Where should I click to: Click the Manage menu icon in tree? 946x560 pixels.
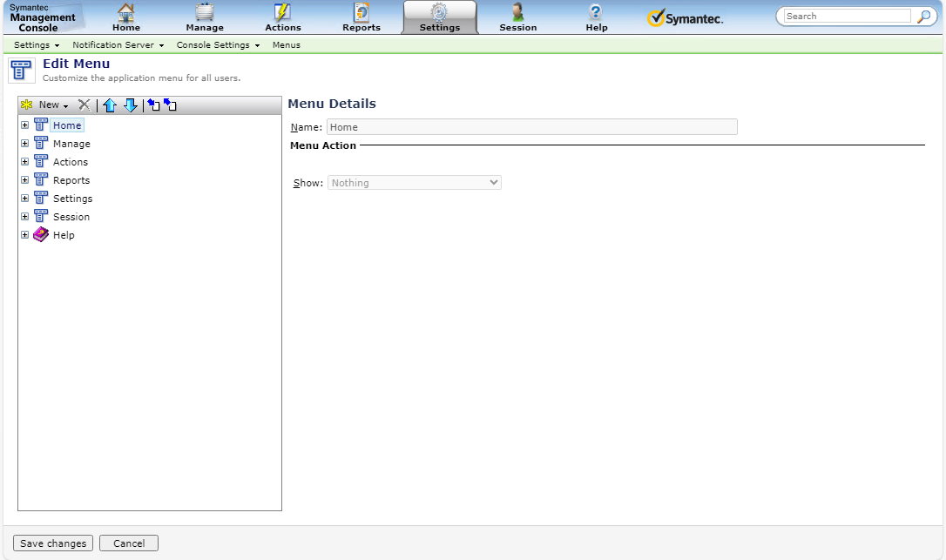40,143
